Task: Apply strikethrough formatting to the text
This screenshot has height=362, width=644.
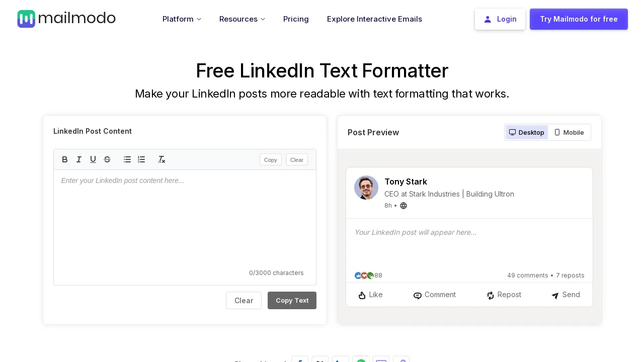Action: coord(107,159)
